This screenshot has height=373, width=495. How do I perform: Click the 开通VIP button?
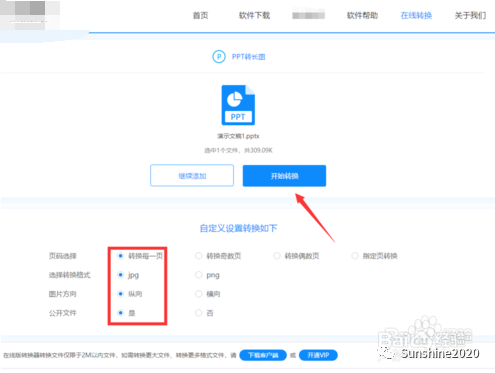pos(318,355)
